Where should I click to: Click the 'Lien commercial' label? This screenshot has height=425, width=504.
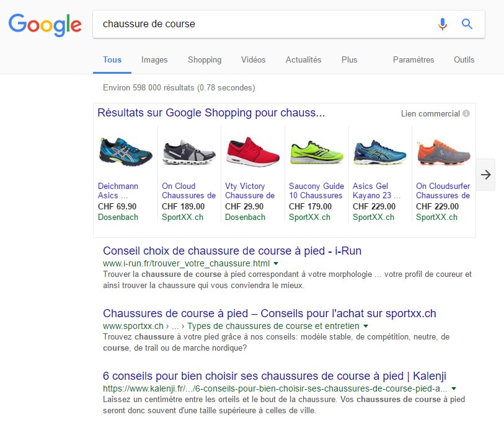430,114
